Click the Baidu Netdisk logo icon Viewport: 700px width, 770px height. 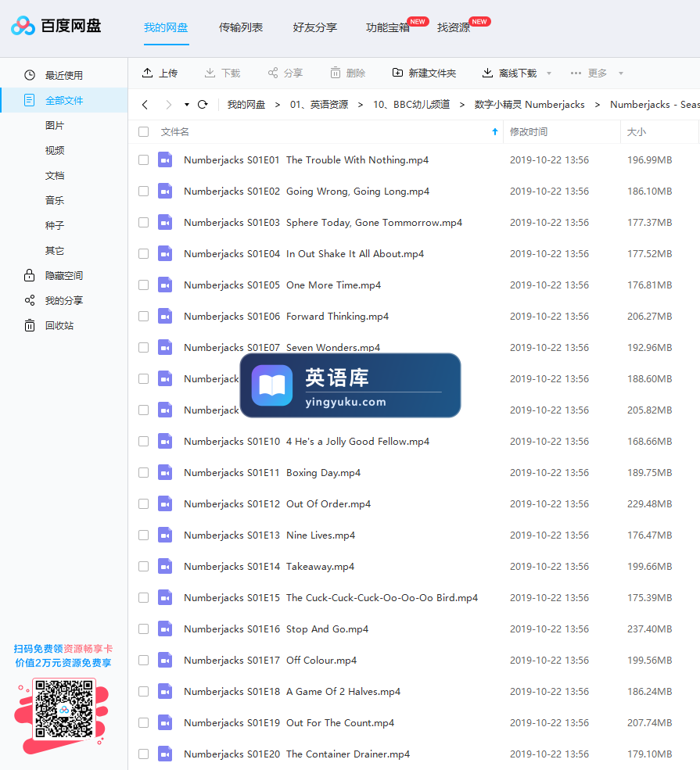click(23, 26)
